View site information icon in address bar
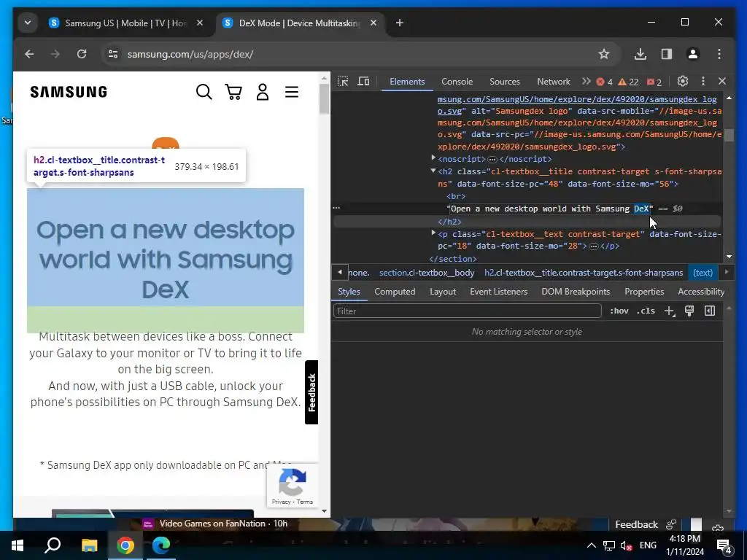The image size is (747, 560). [113, 54]
